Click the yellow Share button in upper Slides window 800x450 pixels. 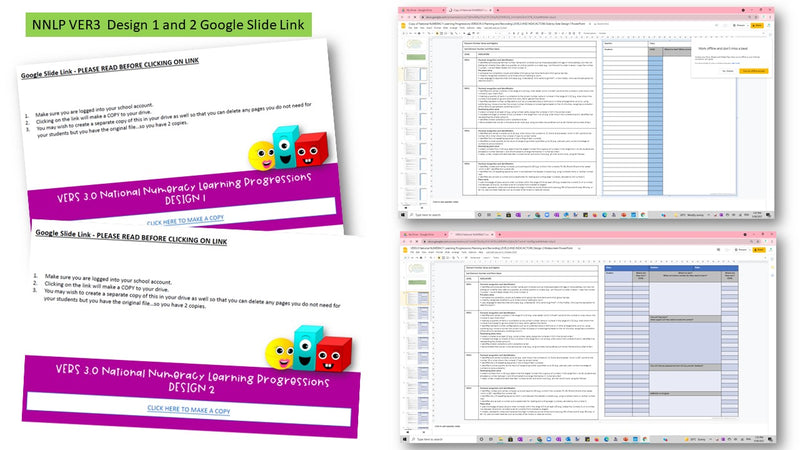coord(757,26)
